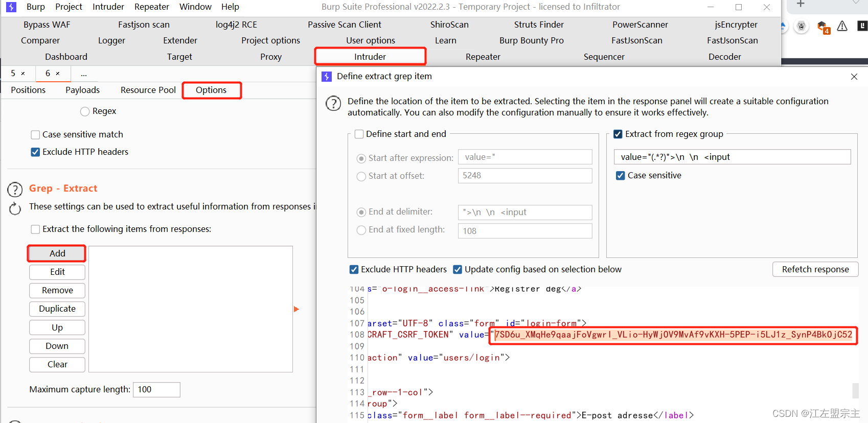The height and width of the screenshot is (423, 868).
Task: Select the Options sub-tab
Action: point(211,90)
